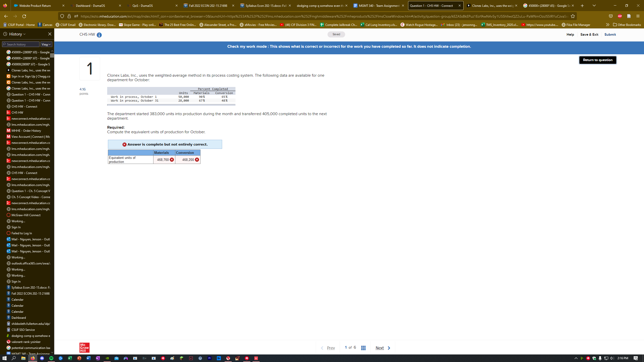The image size is (644, 362).
Task: Go to Next question
Action: (x=380, y=348)
